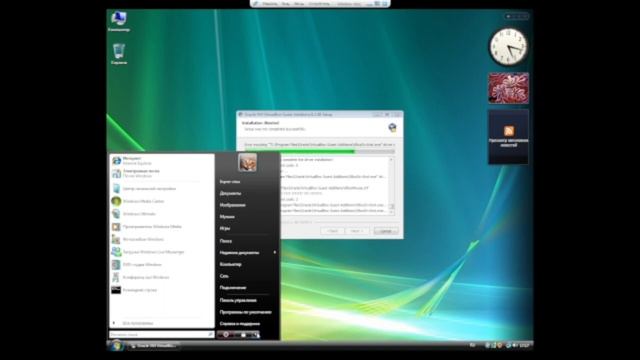Open Default Programs from the Start menu
Image resolution: width=640 pixels, height=360 pixels.
pos(245,312)
